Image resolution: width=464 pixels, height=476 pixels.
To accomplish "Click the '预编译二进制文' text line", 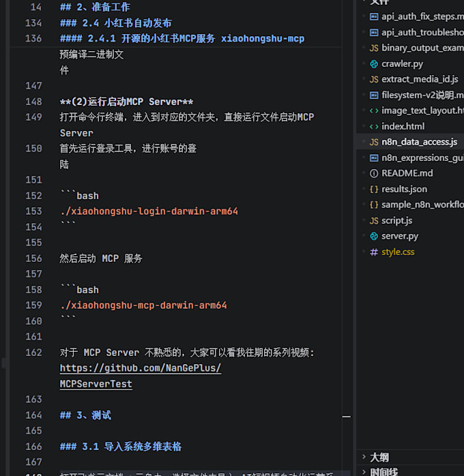I will 91,55.
